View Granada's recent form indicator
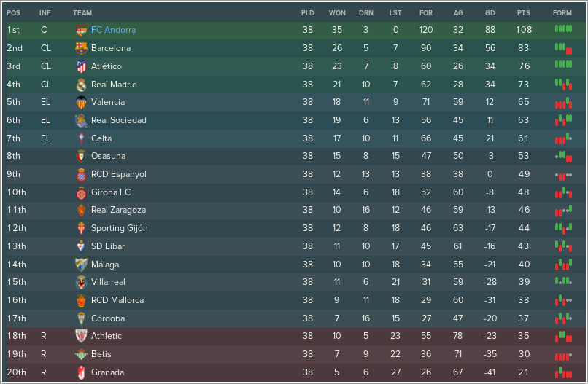588x384 pixels. [x=563, y=372]
